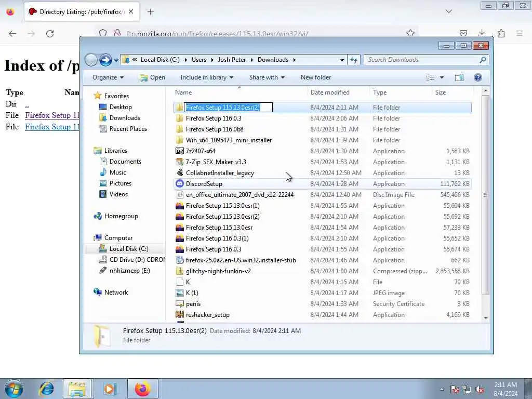This screenshot has height=399, width=532.
Task: Open the address bar history dropdown
Action: click(342, 60)
